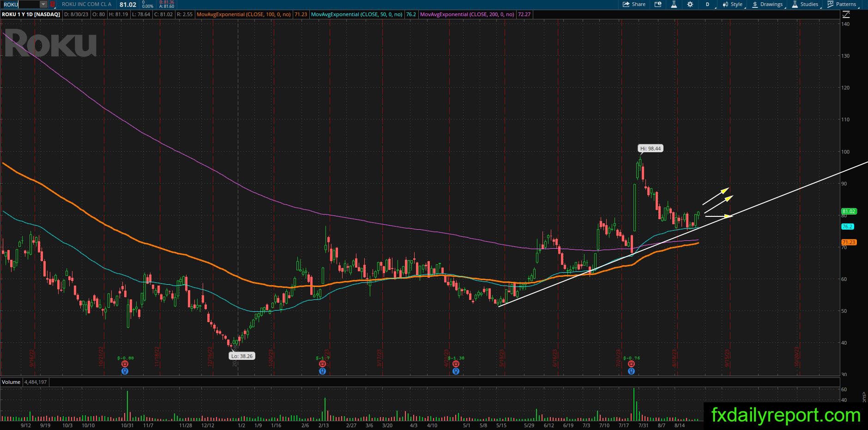This screenshot has height=430, width=868.
Task: Click the green 81.02 price axis bubble
Action: [x=849, y=211]
